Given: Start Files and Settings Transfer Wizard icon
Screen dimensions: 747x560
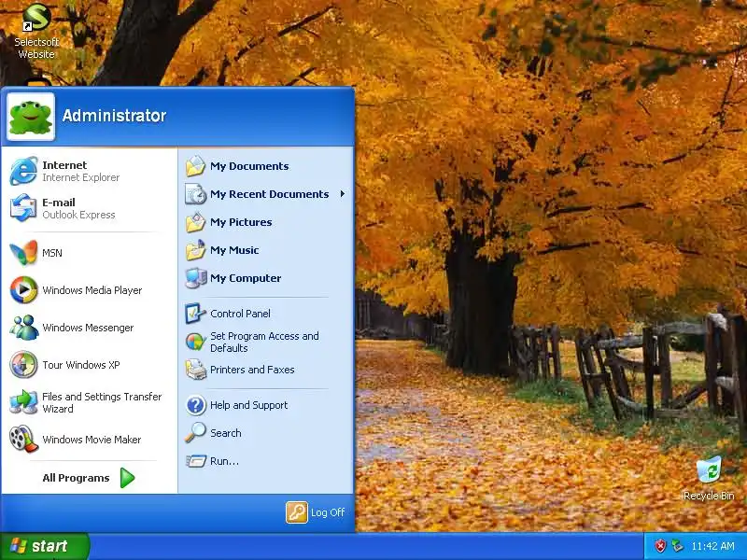Looking at the screenshot, I should pos(24,402).
